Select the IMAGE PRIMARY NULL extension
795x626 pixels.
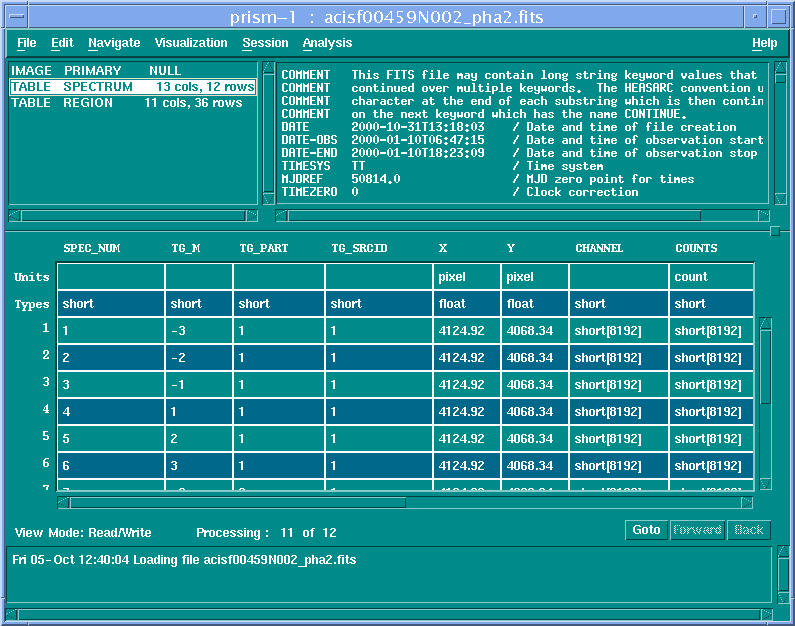[x=133, y=70]
